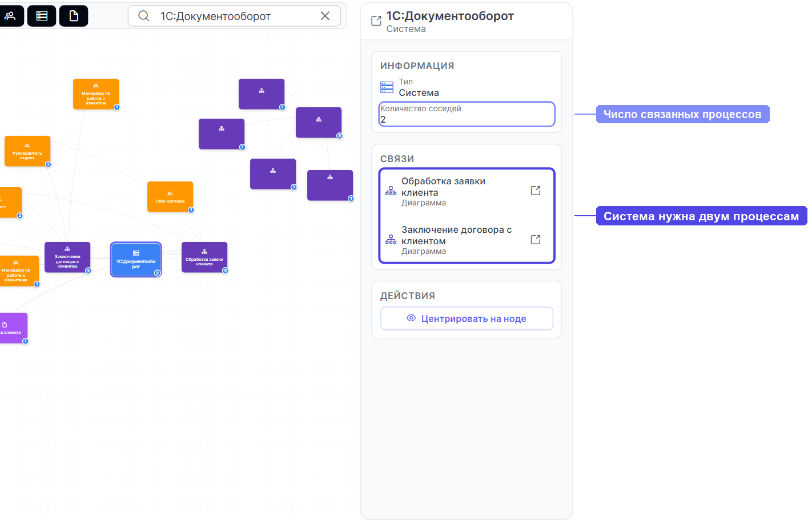812x525 pixels.
Task: Open the external link icon beside the panel title
Action: coord(376,21)
